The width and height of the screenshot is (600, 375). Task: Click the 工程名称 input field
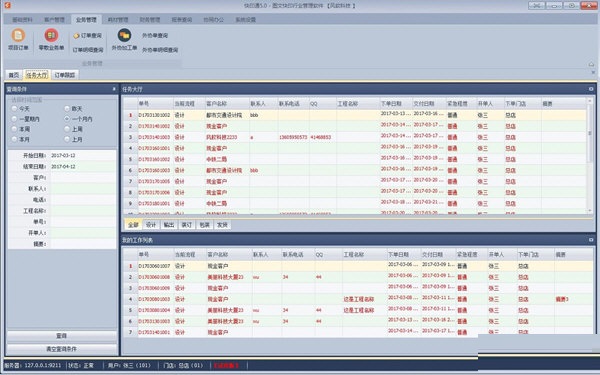click(x=83, y=210)
